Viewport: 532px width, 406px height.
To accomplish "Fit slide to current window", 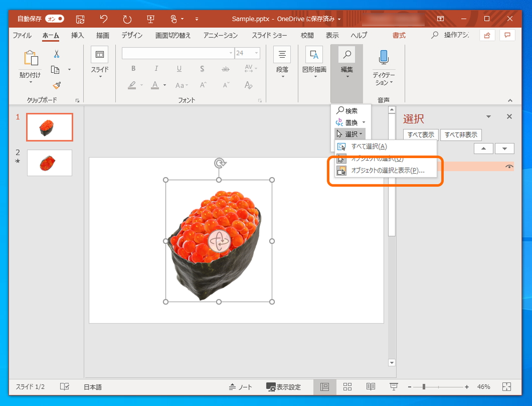I will (x=506, y=387).
